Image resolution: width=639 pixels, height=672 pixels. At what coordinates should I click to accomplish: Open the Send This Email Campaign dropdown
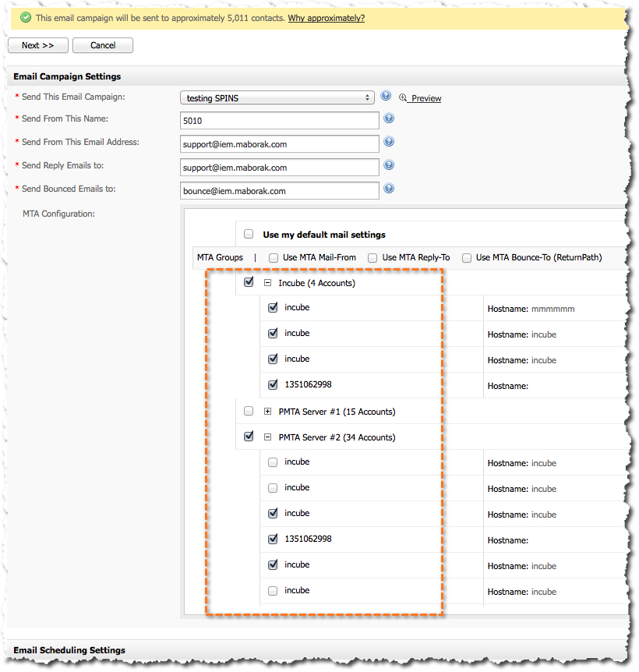point(277,97)
